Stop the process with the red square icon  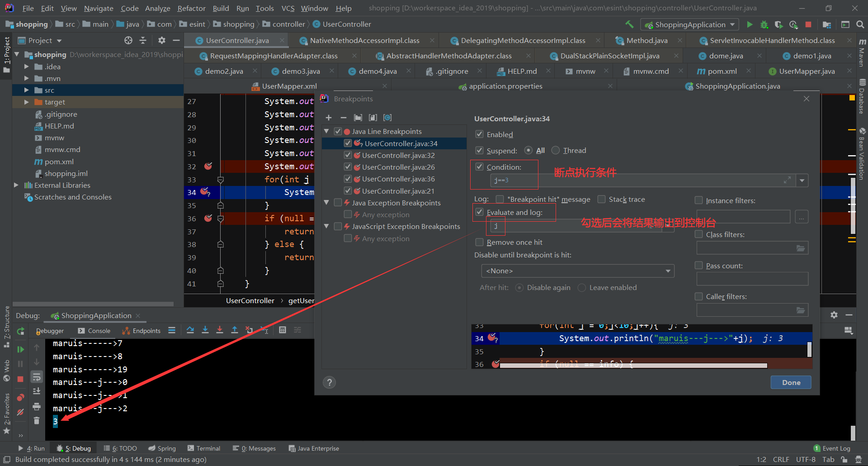click(808, 24)
